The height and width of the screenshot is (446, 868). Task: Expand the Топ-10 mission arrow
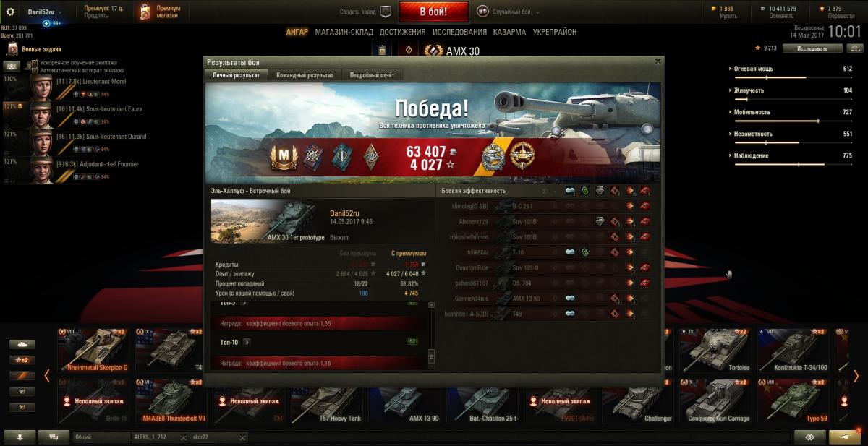tap(247, 342)
